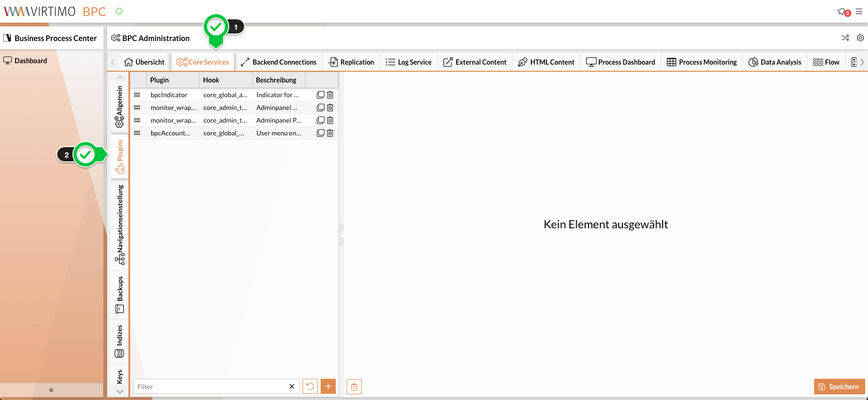Select the Process Monitoring tab
868x400 pixels.
tap(702, 62)
